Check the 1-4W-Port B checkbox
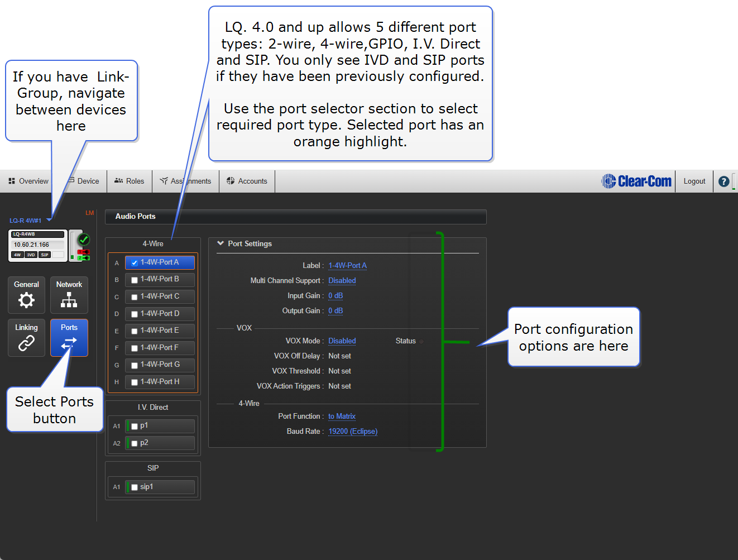Image resolution: width=738 pixels, height=560 pixels. 135,280
